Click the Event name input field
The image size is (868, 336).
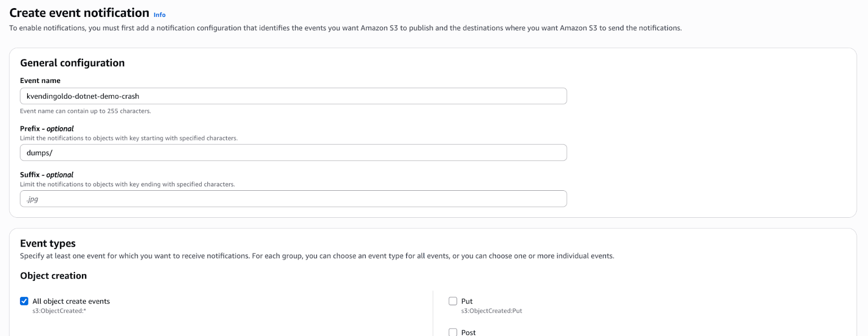click(x=293, y=96)
